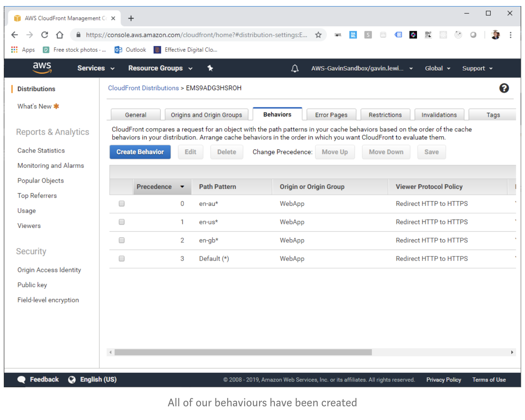Select the Default (*) behavior checkbox
The width and height of the screenshot is (525, 420).
[122, 258]
